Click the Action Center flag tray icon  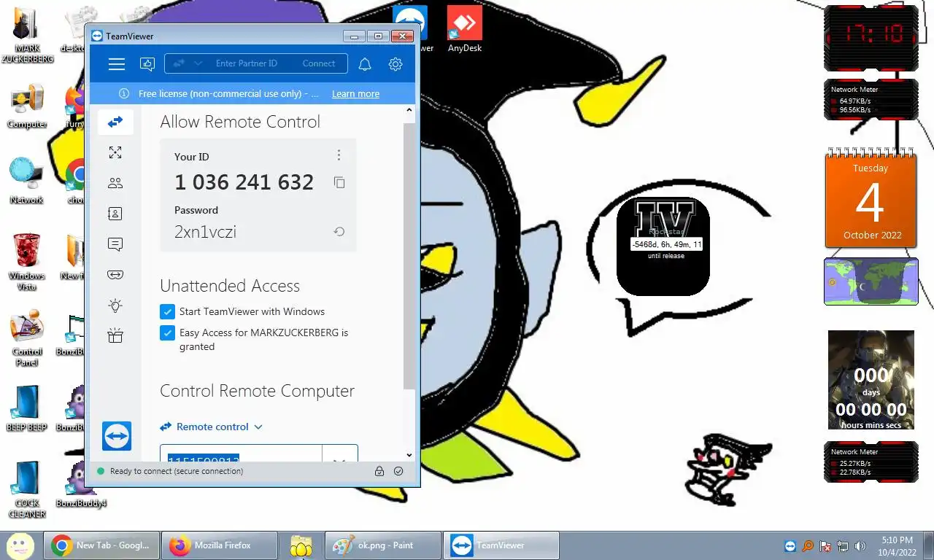point(825,546)
